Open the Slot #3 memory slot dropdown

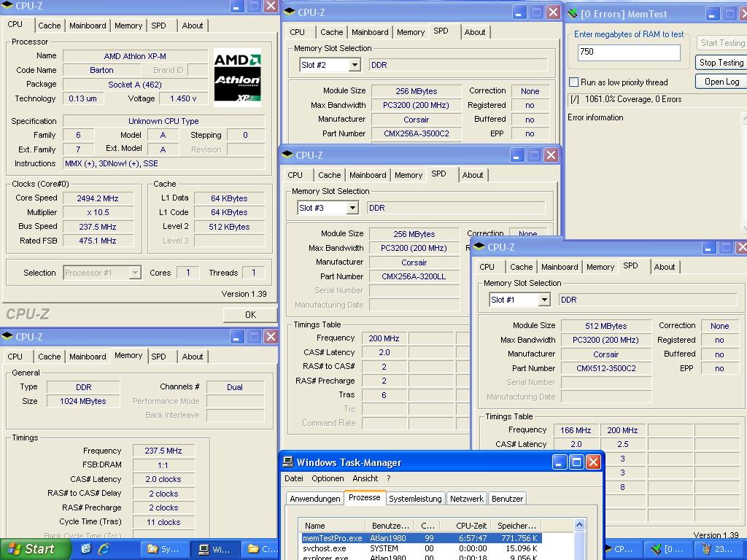(x=352, y=208)
